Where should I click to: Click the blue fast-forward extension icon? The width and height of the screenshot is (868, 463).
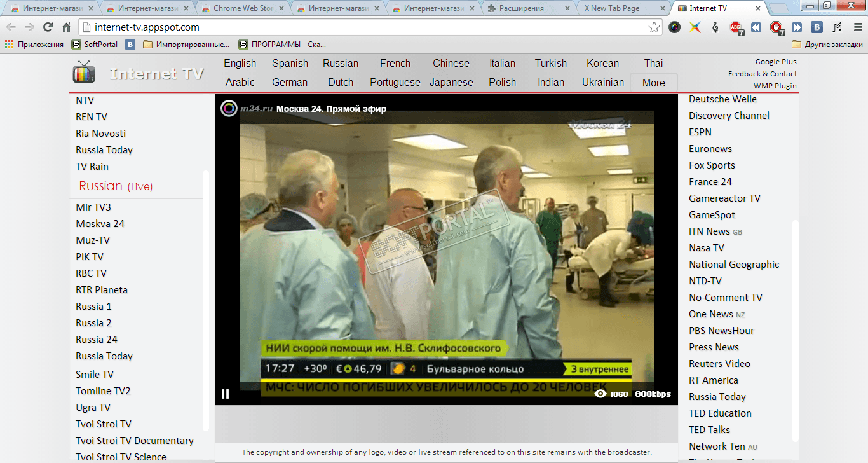(x=797, y=27)
